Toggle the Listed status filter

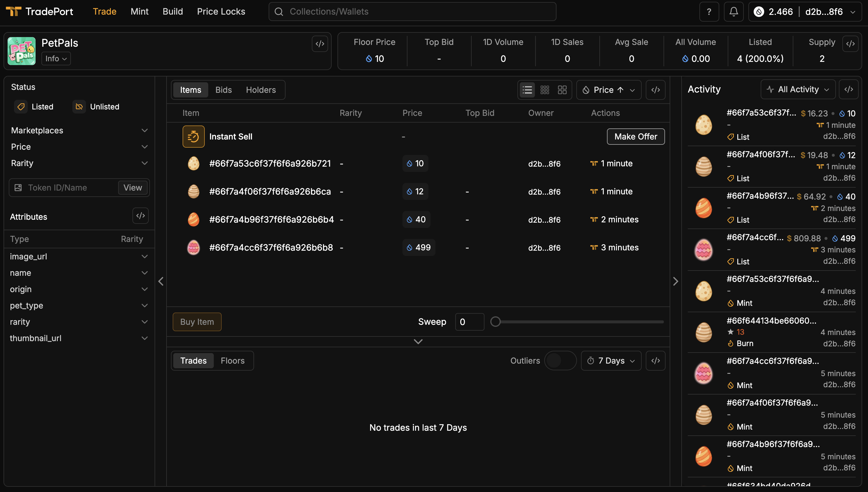pos(34,107)
